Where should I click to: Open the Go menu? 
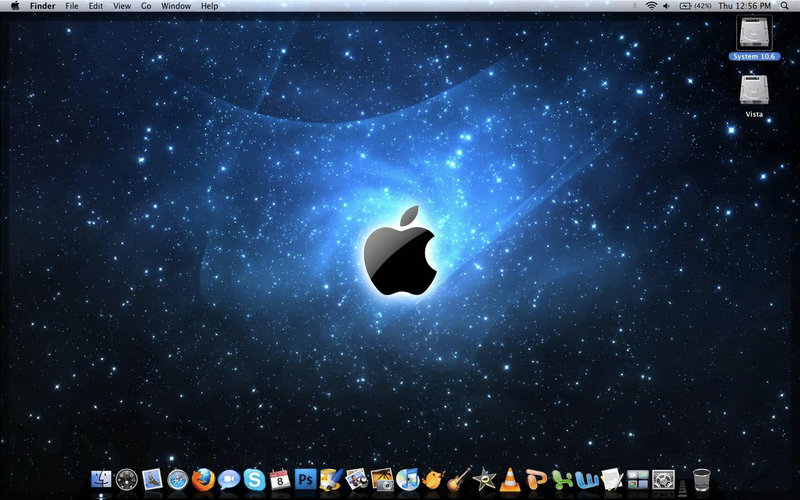coord(146,6)
